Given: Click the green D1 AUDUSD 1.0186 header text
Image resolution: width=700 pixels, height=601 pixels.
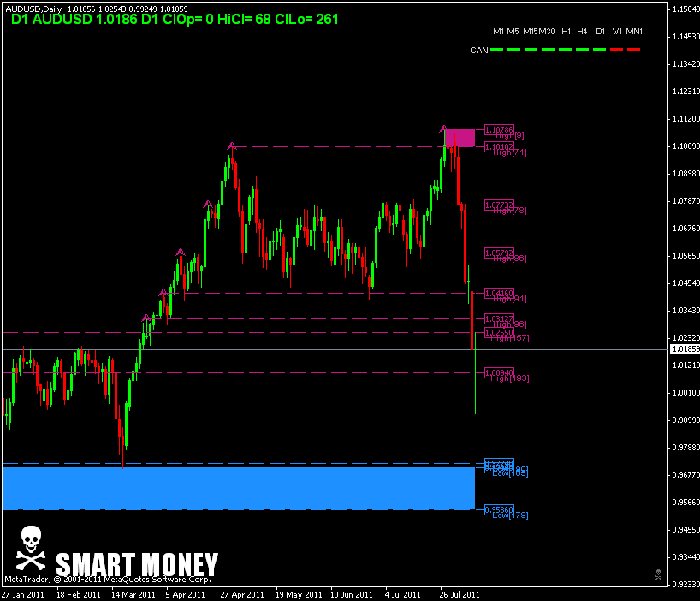Looking at the screenshot, I should [x=175, y=19].
